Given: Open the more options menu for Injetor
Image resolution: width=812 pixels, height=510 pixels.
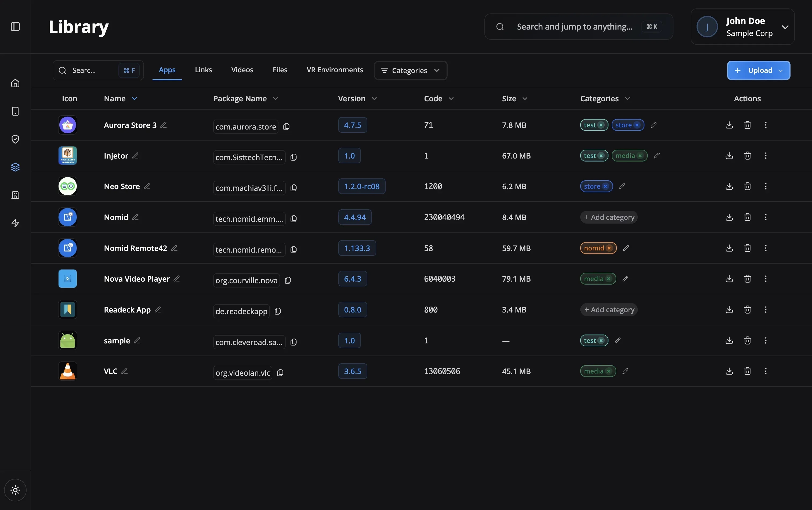Looking at the screenshot, I should [766, 156].
